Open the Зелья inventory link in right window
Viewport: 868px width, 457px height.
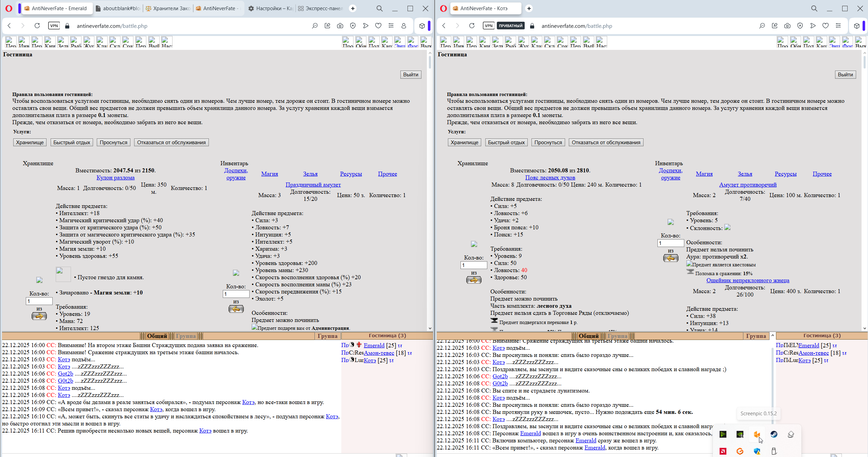tap(745, 174)
